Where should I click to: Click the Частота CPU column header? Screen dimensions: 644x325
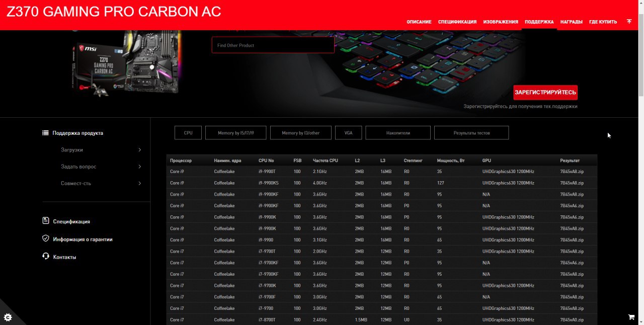pos(326,160)
